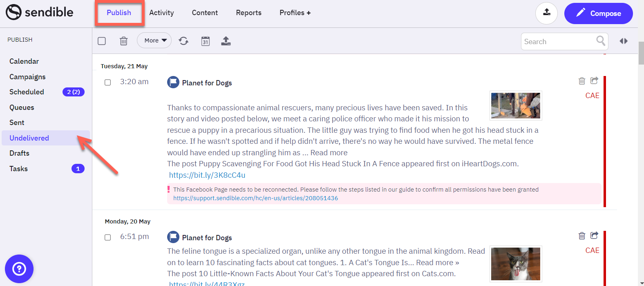
Task: Click the Planet for Dogs profile icon at 3:20 am
Action: coord(173,82)
